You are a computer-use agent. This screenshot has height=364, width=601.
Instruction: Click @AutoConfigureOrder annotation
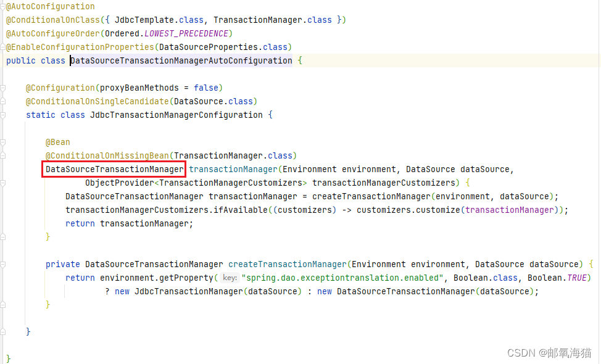point(53,34)
